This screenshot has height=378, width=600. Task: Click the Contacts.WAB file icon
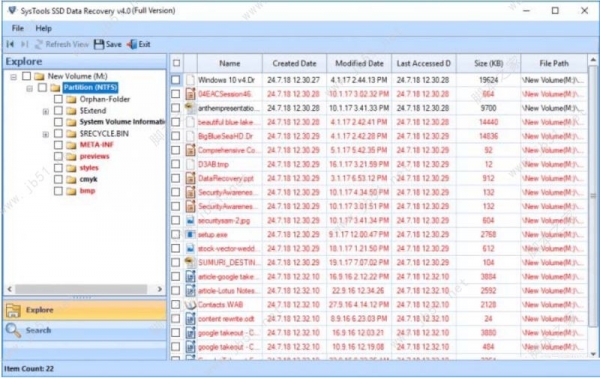pyautogui.click(x=190, y=305)
